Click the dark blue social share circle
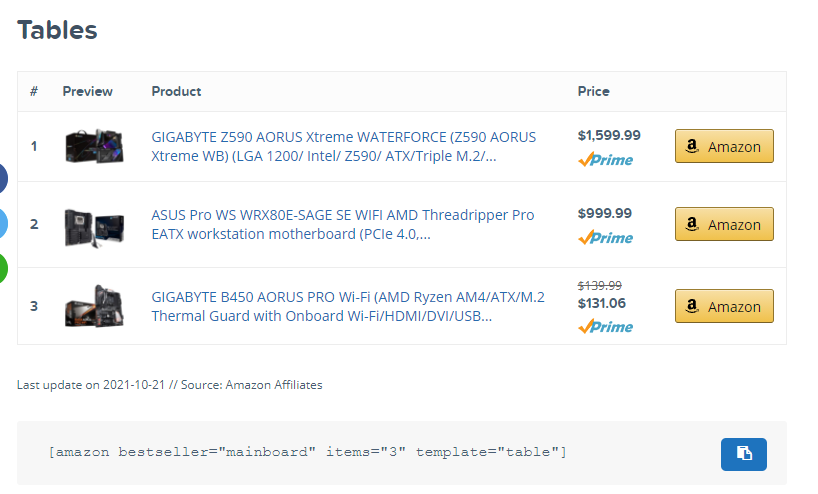The width and height of the screenshot is (818, 494). coord(3,178)
